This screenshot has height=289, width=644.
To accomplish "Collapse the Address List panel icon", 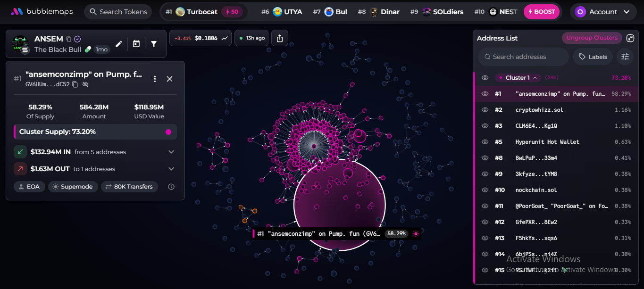I will point(630,38).
